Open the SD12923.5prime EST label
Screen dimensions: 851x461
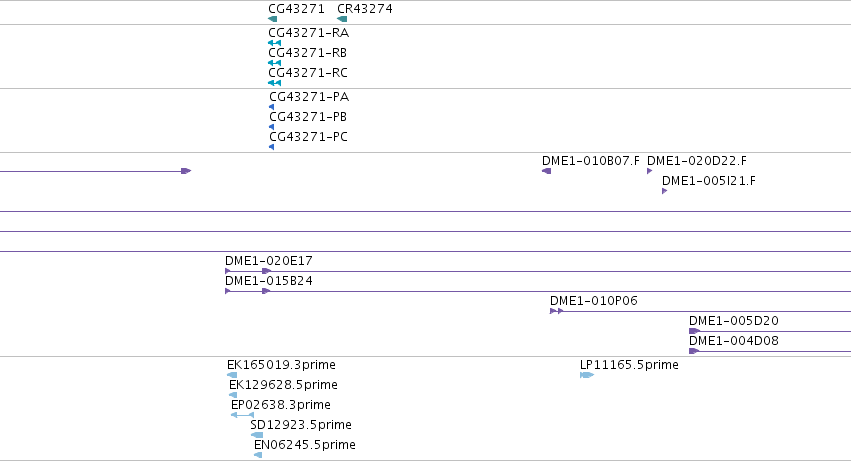click(x=301, y=425)
